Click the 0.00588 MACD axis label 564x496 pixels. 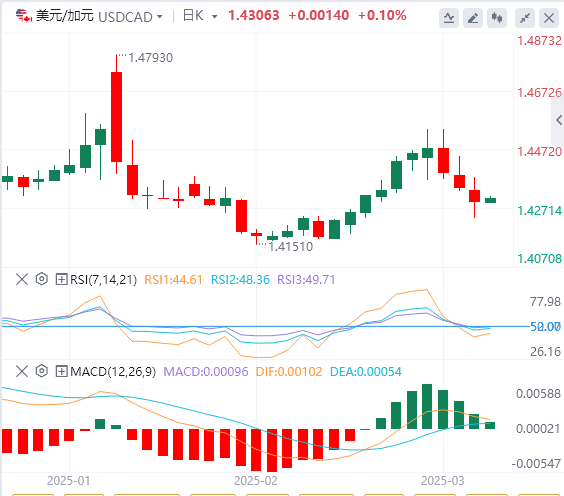[x=538, y=394]
